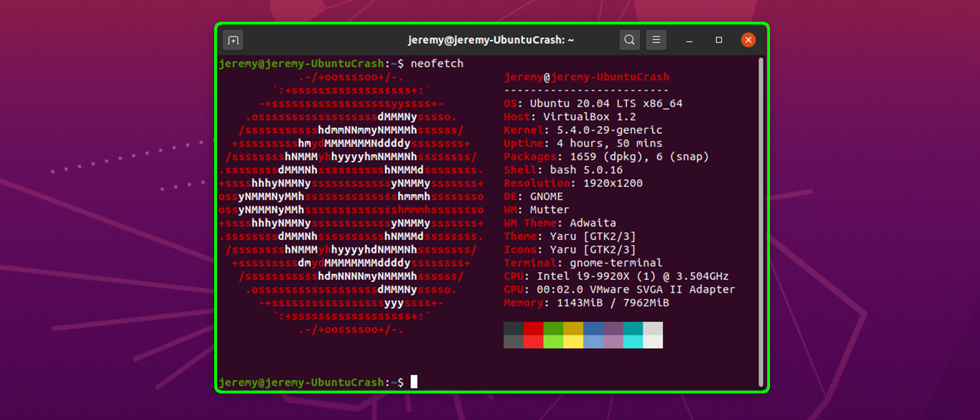Click the teal color block, top row
Screen dimensions: 980x420
633,328
